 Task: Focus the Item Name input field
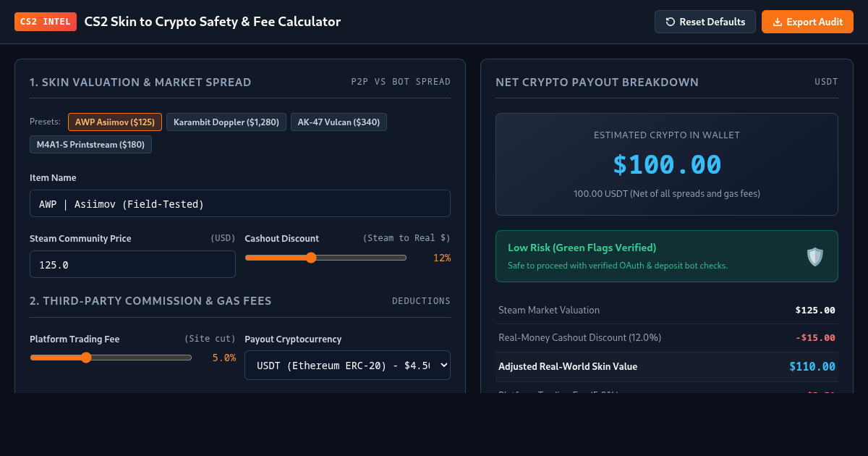tap(240, 203)
